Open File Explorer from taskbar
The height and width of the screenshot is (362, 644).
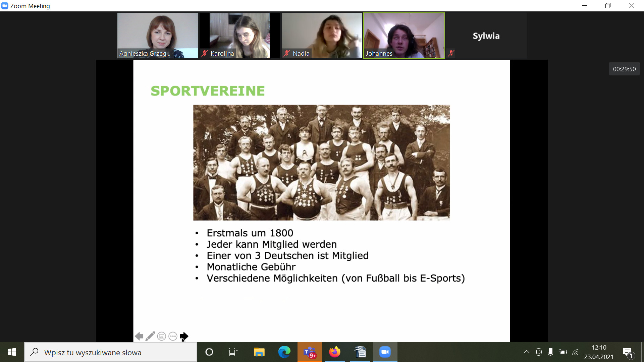pyautogui.click(x=259, y=352)
